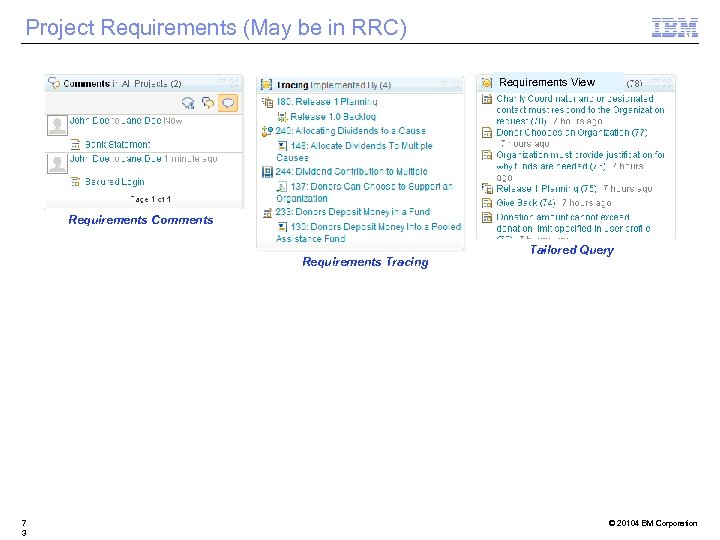Click icon beside Release 1 Planning (75)
This screenshot has width=720, height=540.
pyautogui.click(x=487, y=189)
